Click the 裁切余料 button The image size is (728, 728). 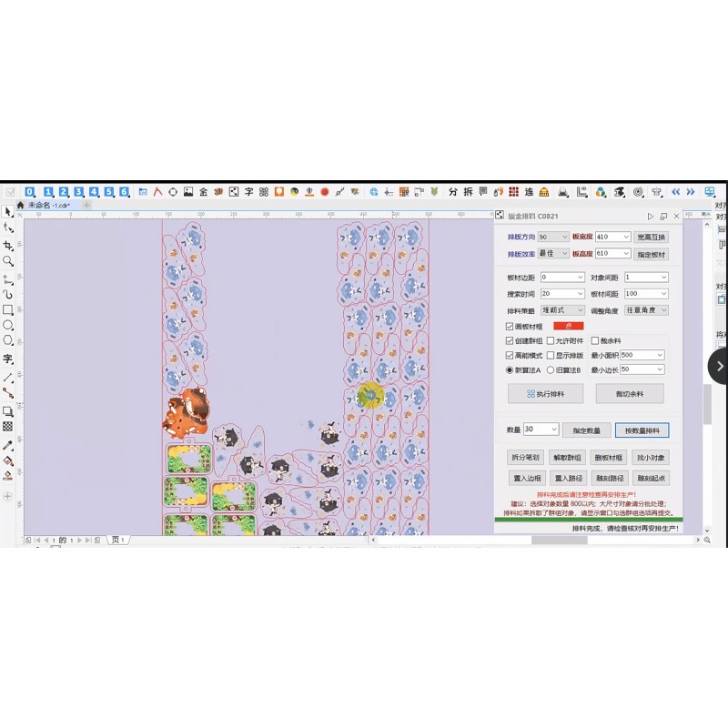point(630,394)
